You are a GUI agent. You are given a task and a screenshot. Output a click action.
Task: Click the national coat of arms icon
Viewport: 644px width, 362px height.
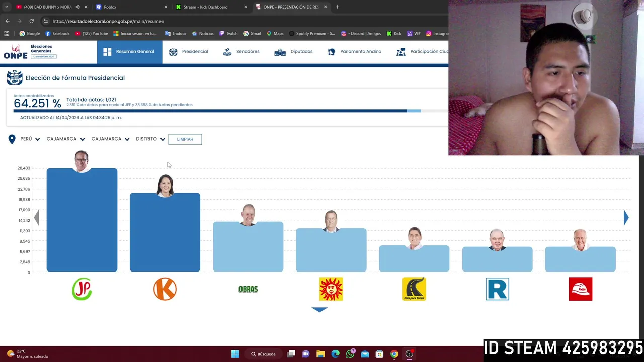click(14, 78)
